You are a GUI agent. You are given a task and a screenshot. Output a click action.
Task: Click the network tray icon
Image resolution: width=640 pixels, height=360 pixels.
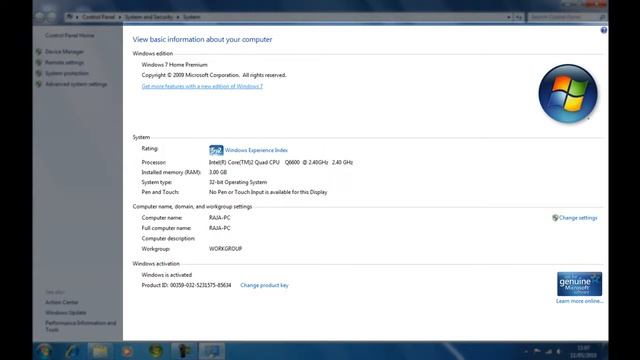tap(549, 351)
